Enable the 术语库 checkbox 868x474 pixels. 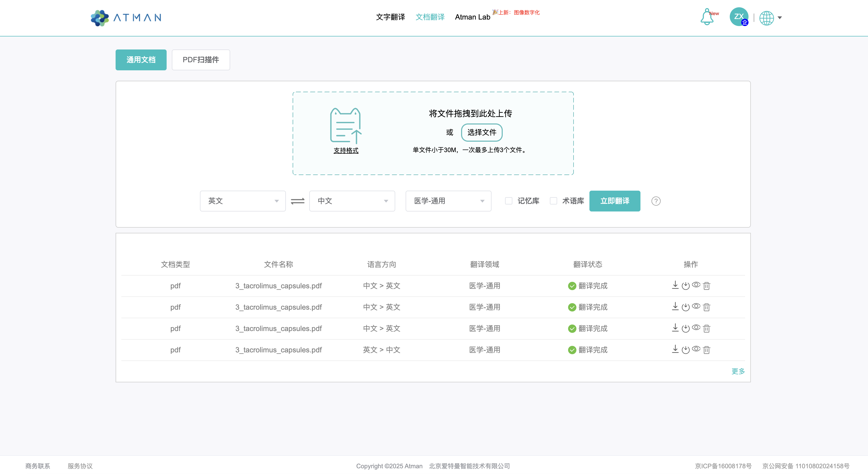[553, 201]
